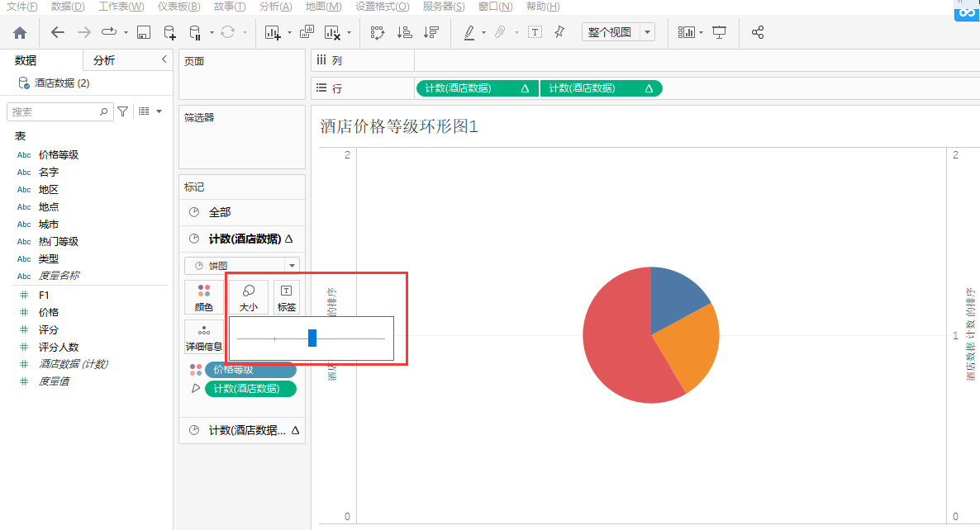
Task: Open the 设置格式(O) menu
Action: click(382, 7)
